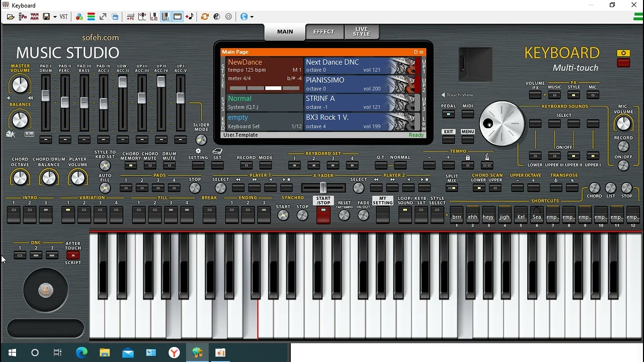Toggle the FX STYLE button
This screenshot has width=644, height=362.
click(574, 95)
